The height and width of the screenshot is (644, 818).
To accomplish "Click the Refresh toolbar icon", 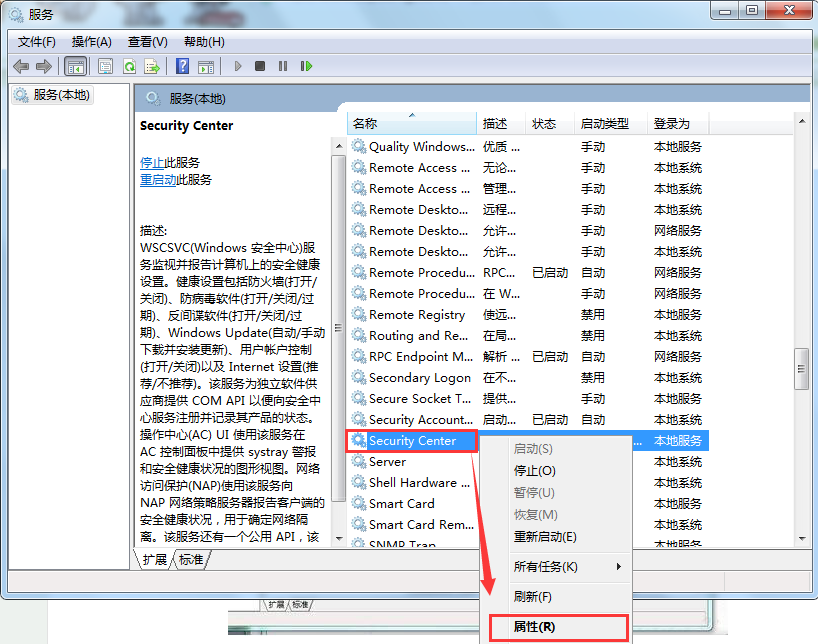I will pos(129,66).
